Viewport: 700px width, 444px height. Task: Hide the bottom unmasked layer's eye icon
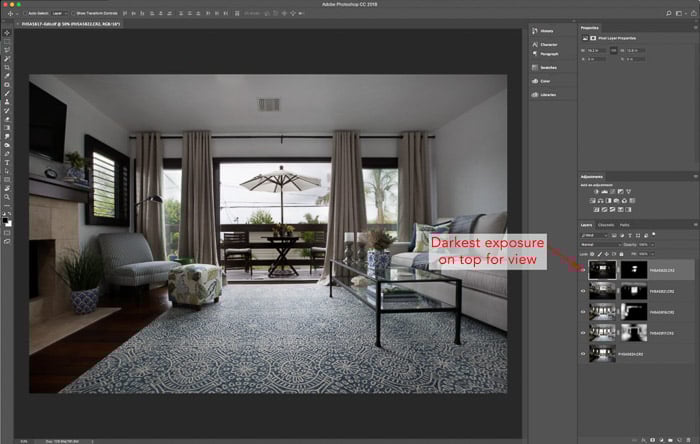click(583, 354)
